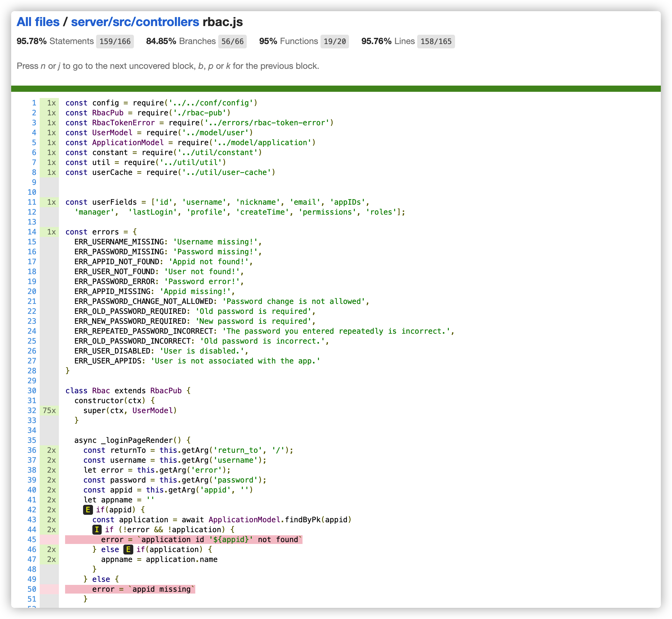Click the 'const userFields' declaration
The width and height of the screenshot is (672, 619).
pyautogui.click(x=217, y=202)
